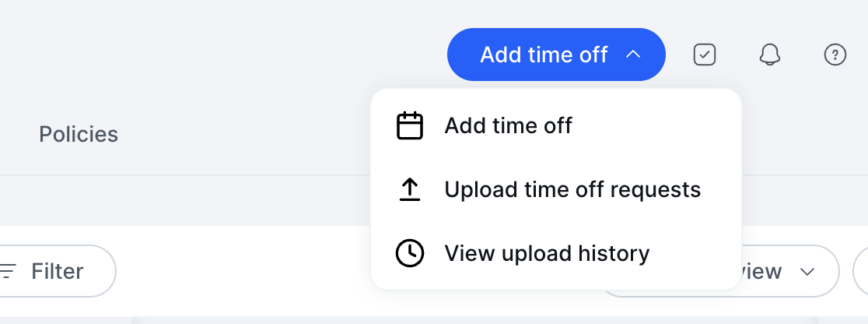This screenshot has height=324, width=868.
Task: Click the upload arrow icon in the menu
Action: point(410,190)
